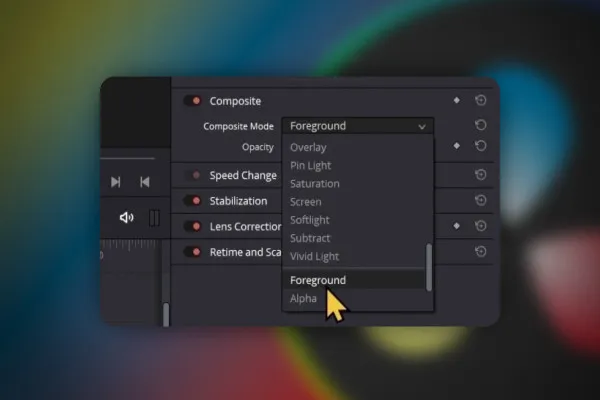Click the Opacity label
Screen dimensions: 600x400
(258, 147)
